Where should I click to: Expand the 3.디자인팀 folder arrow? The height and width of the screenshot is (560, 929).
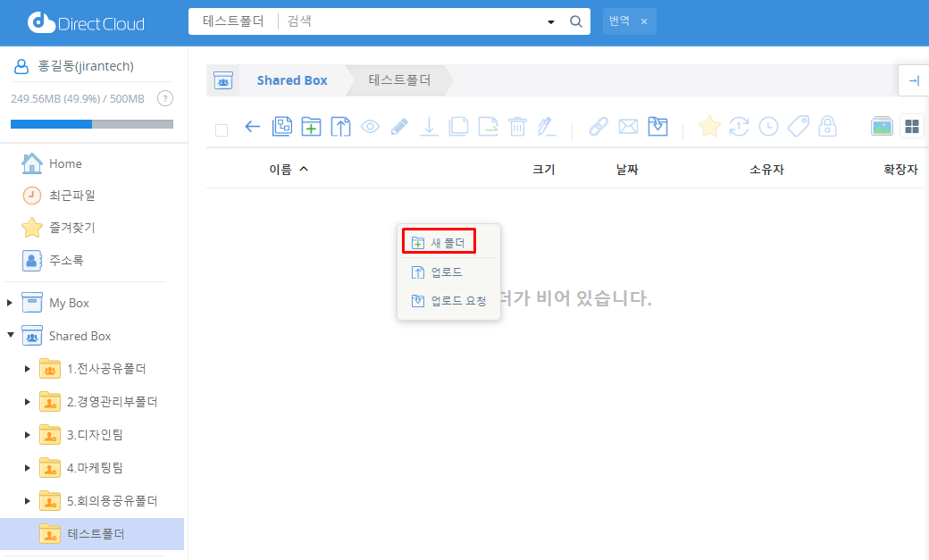(28, 435)
